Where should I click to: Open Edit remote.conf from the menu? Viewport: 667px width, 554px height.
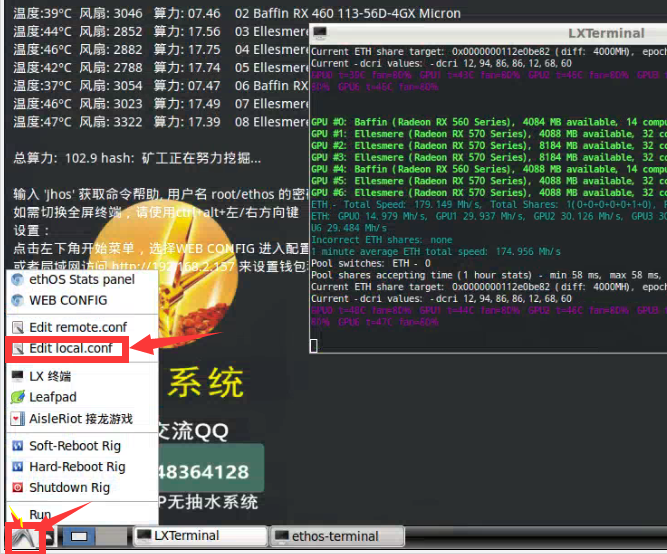click(78, 327)
